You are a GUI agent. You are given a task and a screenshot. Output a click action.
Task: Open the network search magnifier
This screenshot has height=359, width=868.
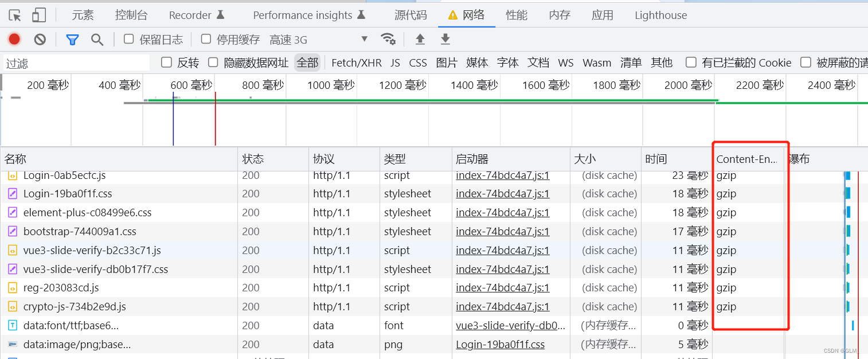[97, 40]
